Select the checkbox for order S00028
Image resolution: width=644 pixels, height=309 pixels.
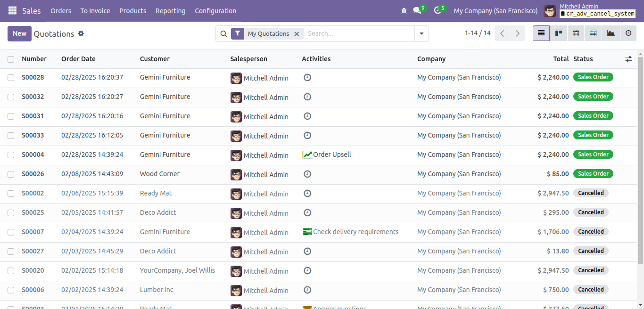[11, 78]
